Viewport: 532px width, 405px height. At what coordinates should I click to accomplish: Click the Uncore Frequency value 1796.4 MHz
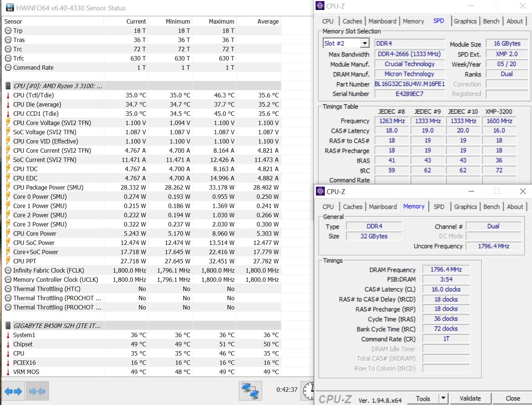pos(494,246)
